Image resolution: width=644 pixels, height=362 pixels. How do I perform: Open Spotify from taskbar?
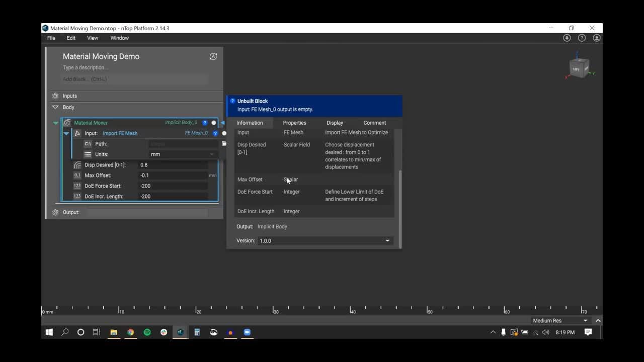[147, 332]
